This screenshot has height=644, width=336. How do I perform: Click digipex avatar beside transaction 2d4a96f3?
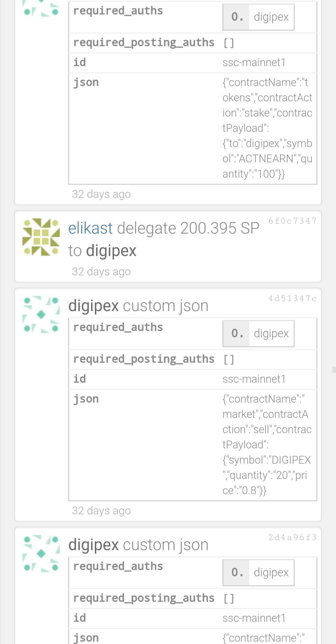tap(41, 553)
